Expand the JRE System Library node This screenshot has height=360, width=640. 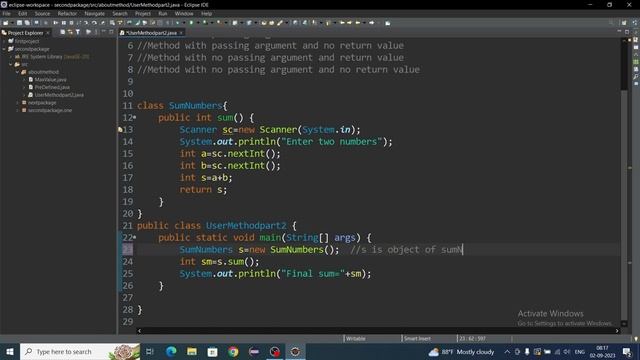(x=11, y=57)
